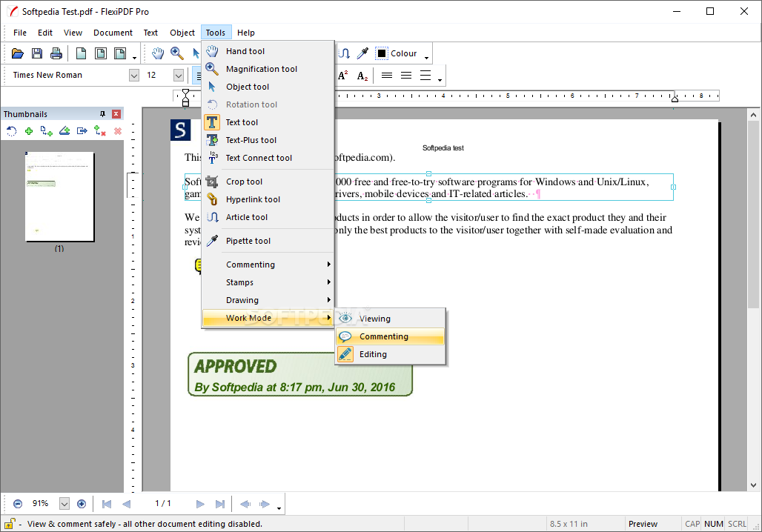This screenshot has height=532, width=762.
Task: Choose Article tool menu entry
Action: click(x=268, y=217)
